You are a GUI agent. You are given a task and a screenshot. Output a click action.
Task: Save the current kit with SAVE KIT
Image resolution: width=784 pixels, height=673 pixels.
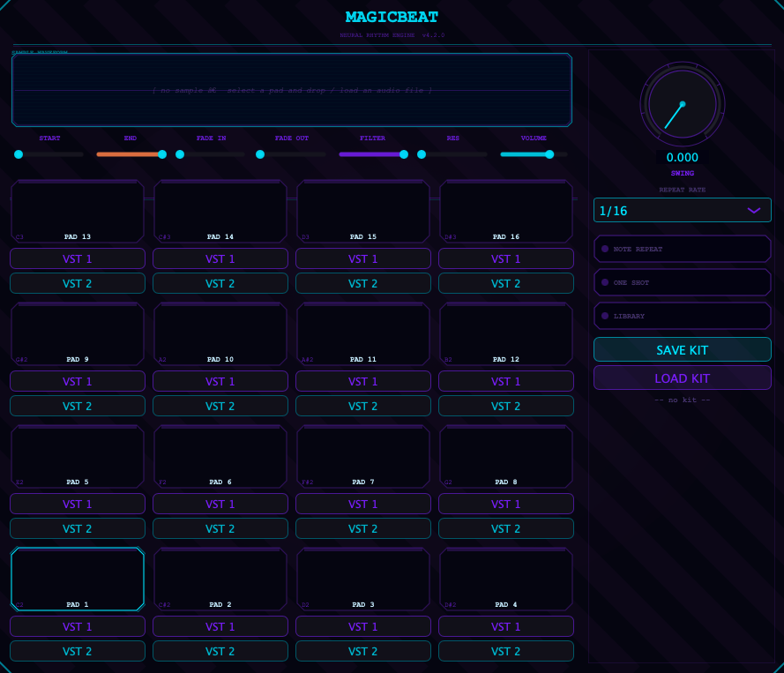tap(682, 349)
